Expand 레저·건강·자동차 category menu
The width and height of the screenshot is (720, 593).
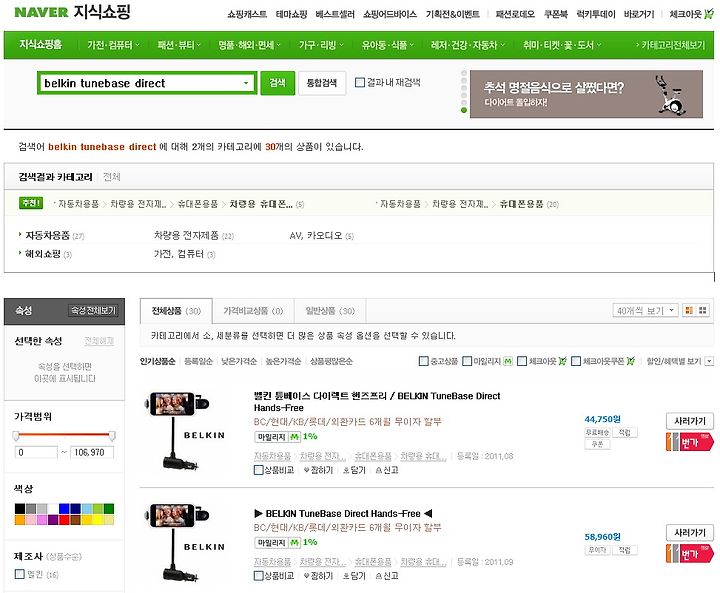467,45
